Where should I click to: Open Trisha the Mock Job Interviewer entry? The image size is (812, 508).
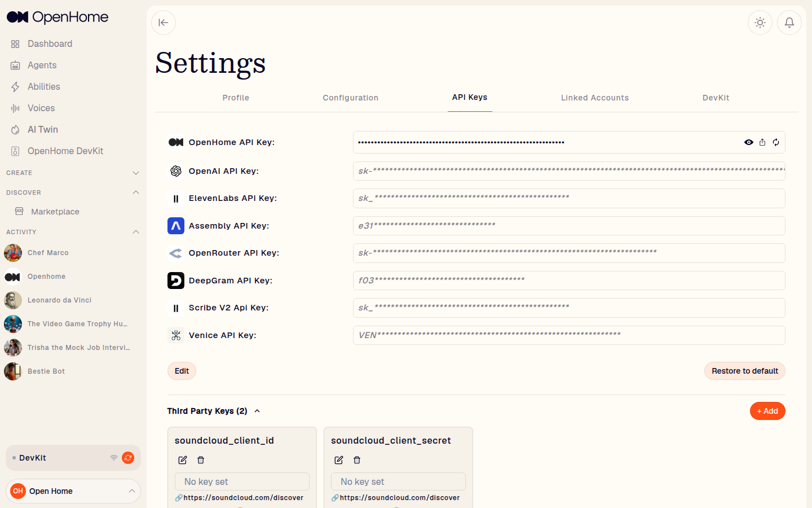click(x=78, y=348)
